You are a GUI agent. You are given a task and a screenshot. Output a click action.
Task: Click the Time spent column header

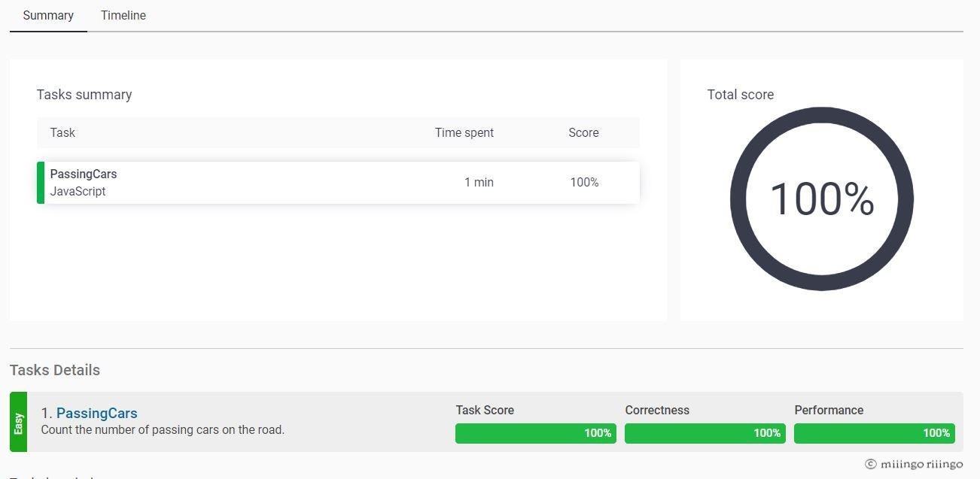464,132
